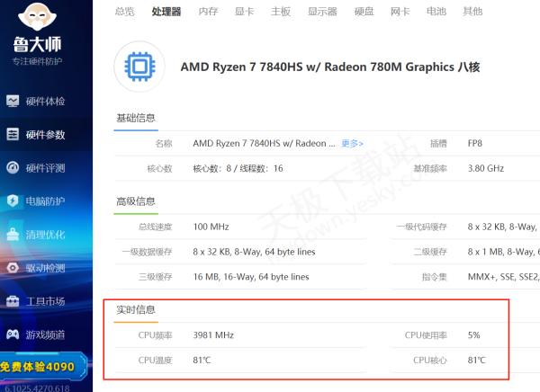Click 16 MB, 16-Way L3 cache value
This screenshot has height=392, width=540.
(x=251, y=277)
